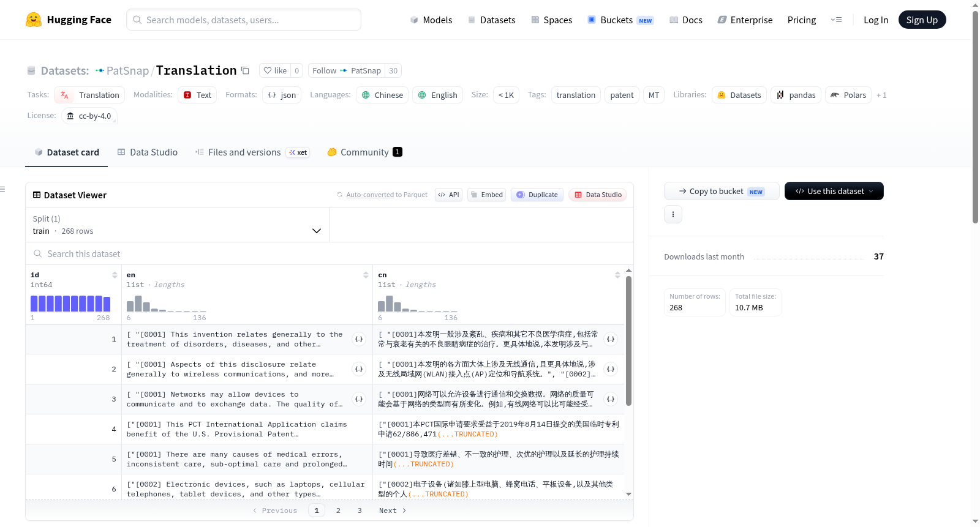
Task: Open Buckets in top navigation
Action: 620,20
